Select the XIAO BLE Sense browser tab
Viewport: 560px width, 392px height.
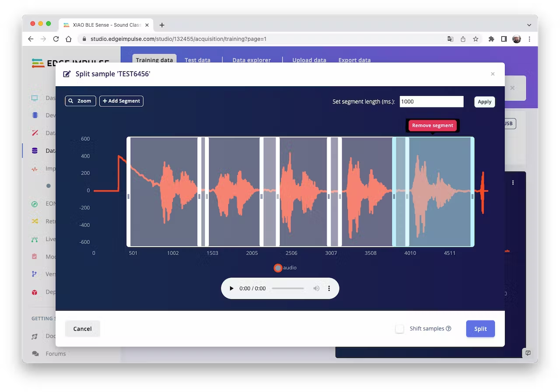(x=106, y=25)
